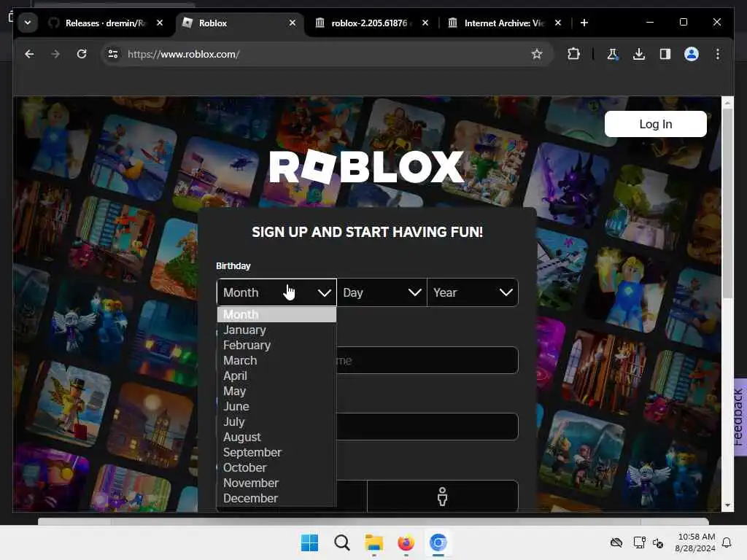Open Windows taskbar search
This screenshot has height=560, width=747.
(341, 542)
